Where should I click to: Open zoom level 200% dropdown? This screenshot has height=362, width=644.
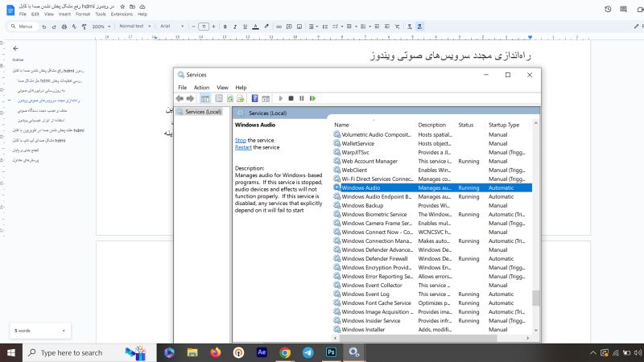pyautogui.click(x=101, y=27)
